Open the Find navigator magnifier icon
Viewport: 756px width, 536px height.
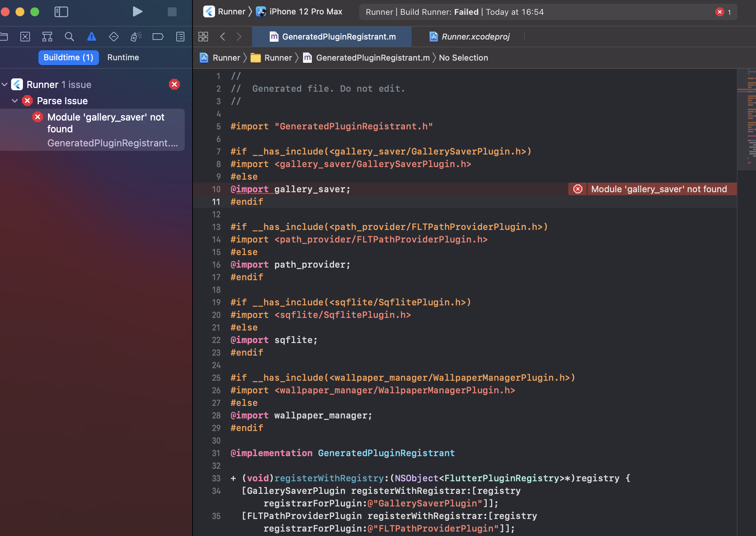coord(69,37)
